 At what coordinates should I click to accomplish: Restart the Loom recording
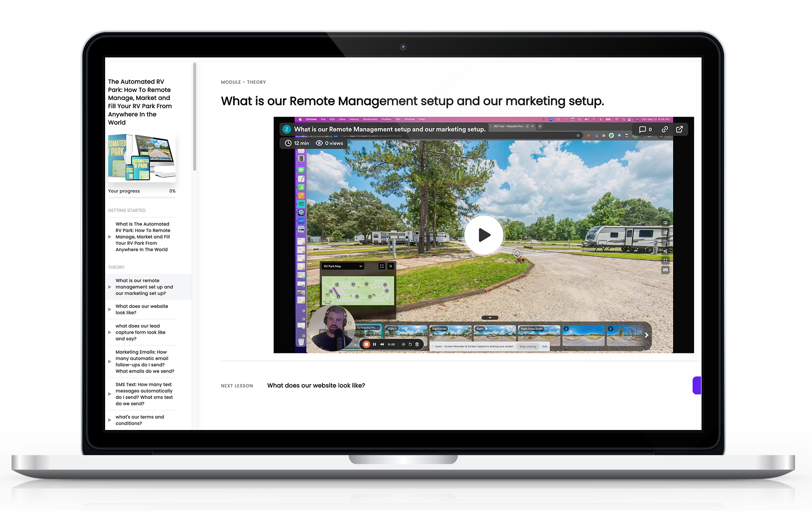[x=410, y=344]
